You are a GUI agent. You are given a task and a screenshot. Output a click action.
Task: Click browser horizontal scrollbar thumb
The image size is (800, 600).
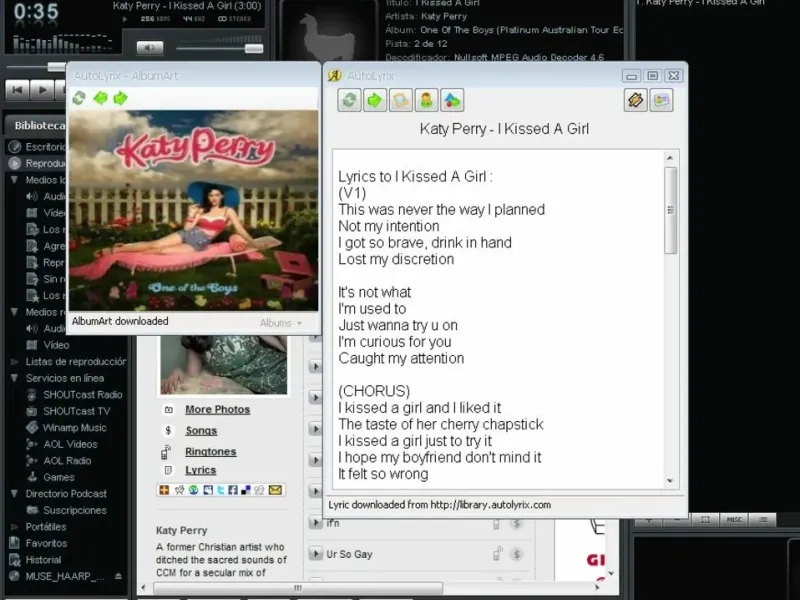point(297,588)
